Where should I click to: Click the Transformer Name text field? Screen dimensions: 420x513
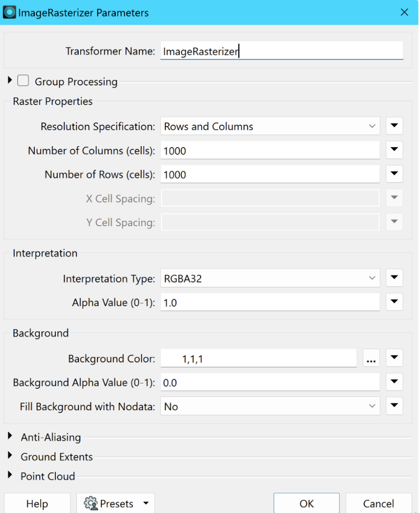pyautogui.click(x=282, y=51)
